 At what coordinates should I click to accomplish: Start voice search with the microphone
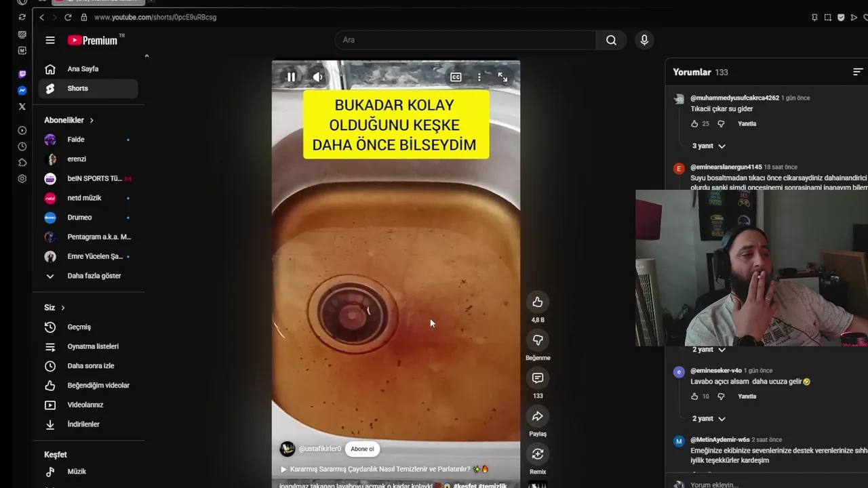(644, 40)
